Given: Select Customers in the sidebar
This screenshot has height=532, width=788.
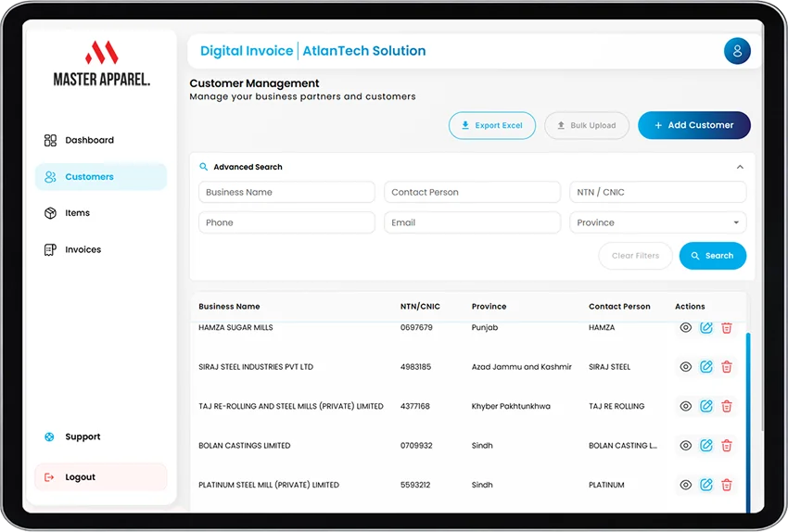Looking at the screenshot, I should pos(100,177).
